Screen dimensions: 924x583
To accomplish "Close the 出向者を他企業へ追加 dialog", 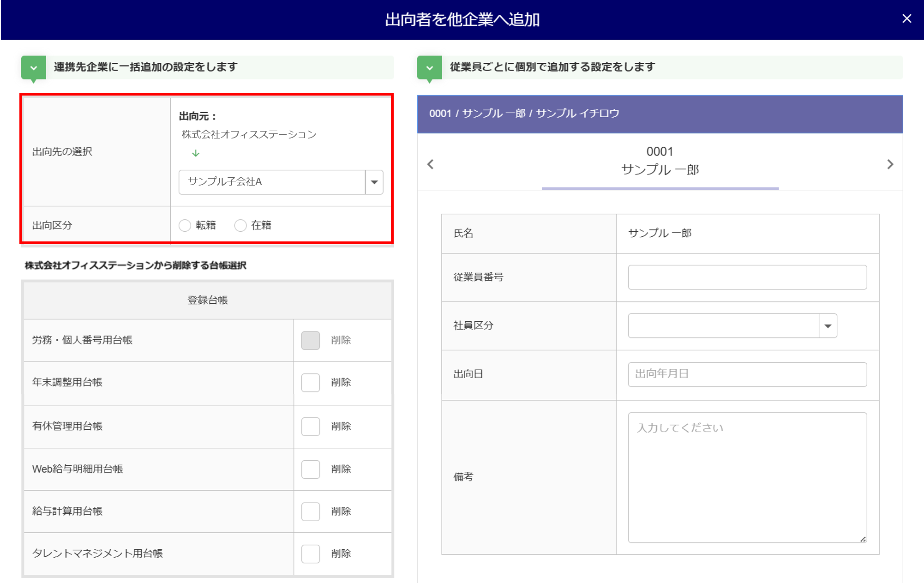I will click(x=906, y=18).
